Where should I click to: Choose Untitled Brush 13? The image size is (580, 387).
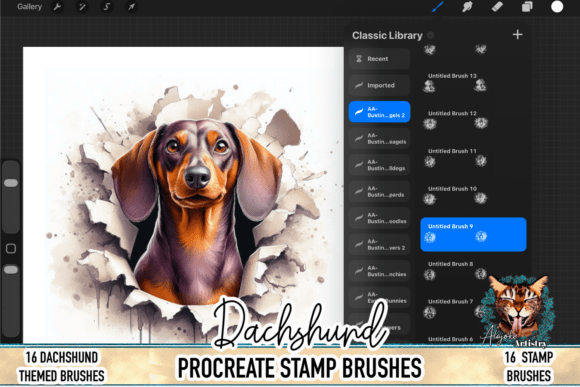point(473,83)
